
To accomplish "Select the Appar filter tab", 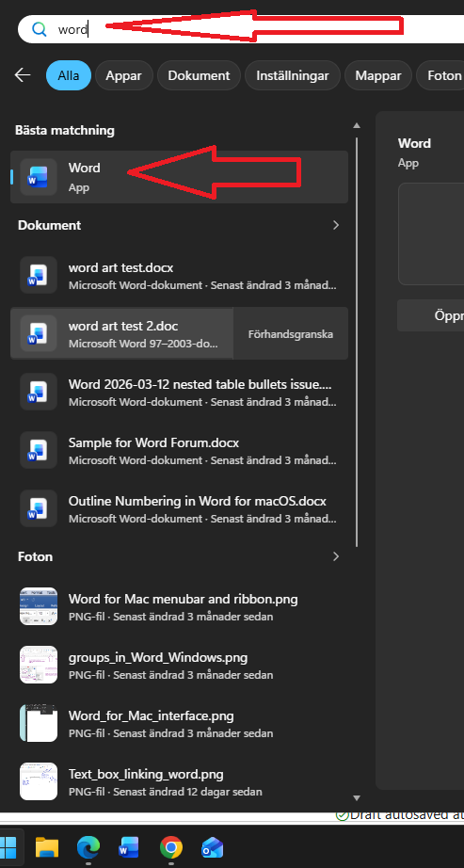I will [124, 76].
